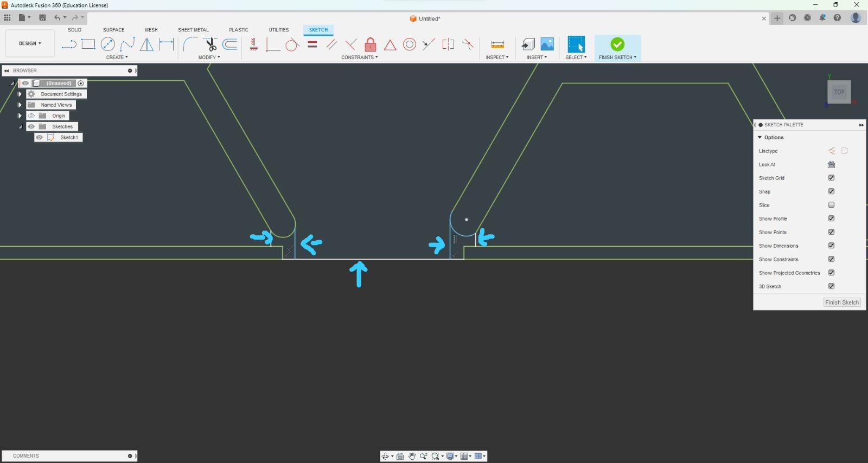Toggle the Show Dimensions checkbox

tap(831, 246)
